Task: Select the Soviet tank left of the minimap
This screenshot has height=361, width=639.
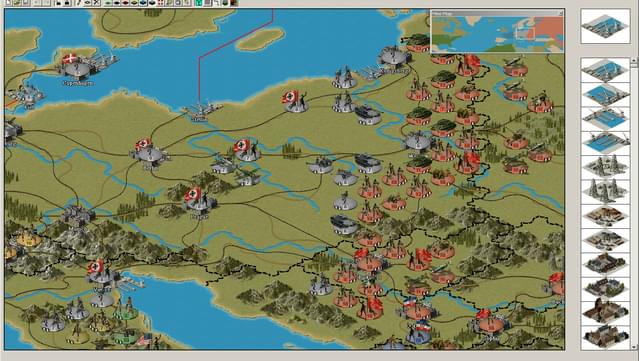Action: pos(417,42)
